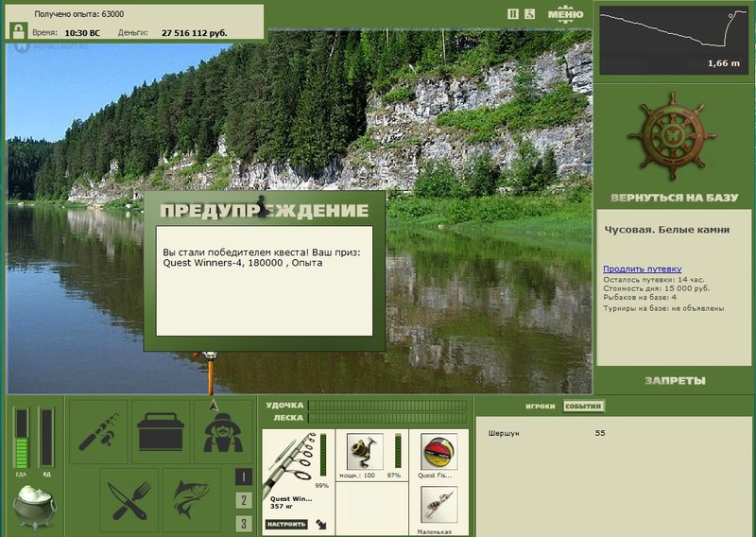Click the ЯД level bar

click(46, 438)
